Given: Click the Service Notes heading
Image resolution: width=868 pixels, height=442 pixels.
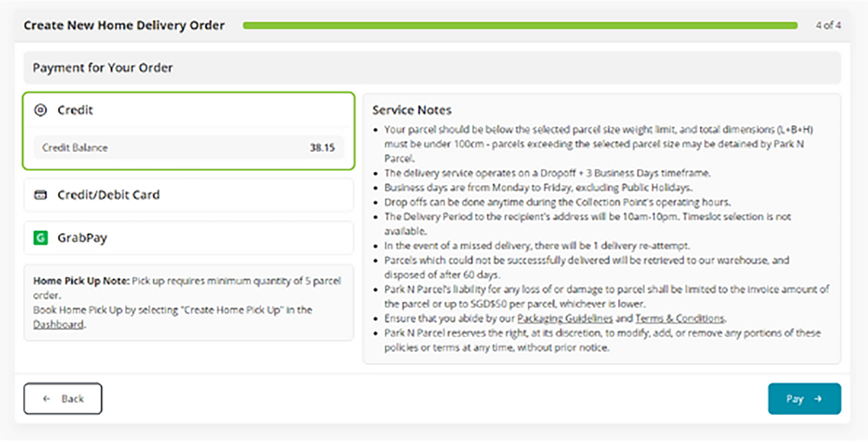Looking at the screenshot, I should point(411,110).
